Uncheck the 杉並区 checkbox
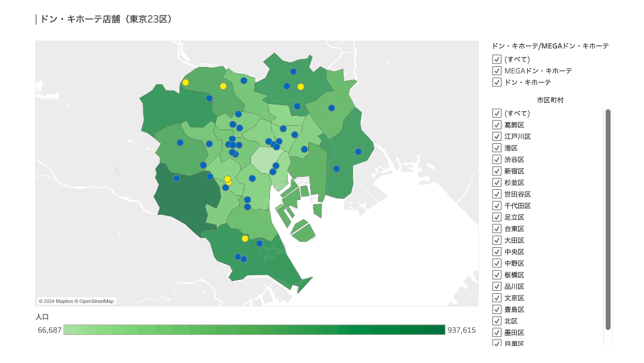Screen dimensions: 644x363 tap(497, 182)
